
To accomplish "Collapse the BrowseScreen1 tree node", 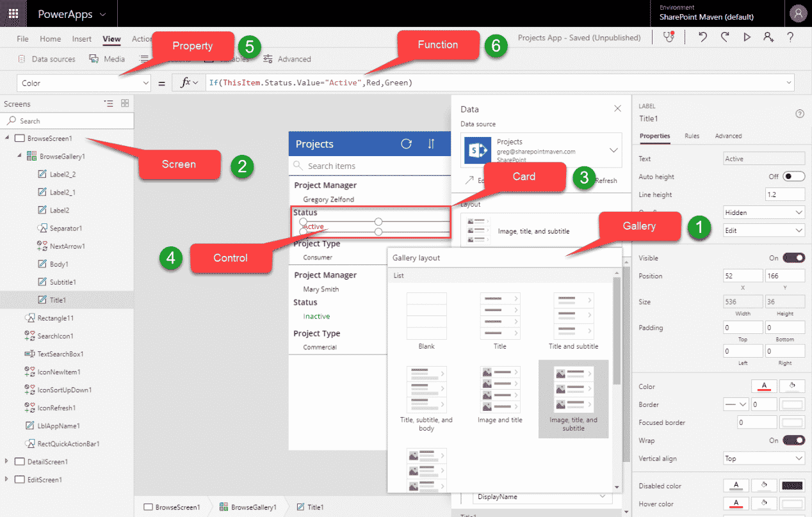I will coord(6,138).
